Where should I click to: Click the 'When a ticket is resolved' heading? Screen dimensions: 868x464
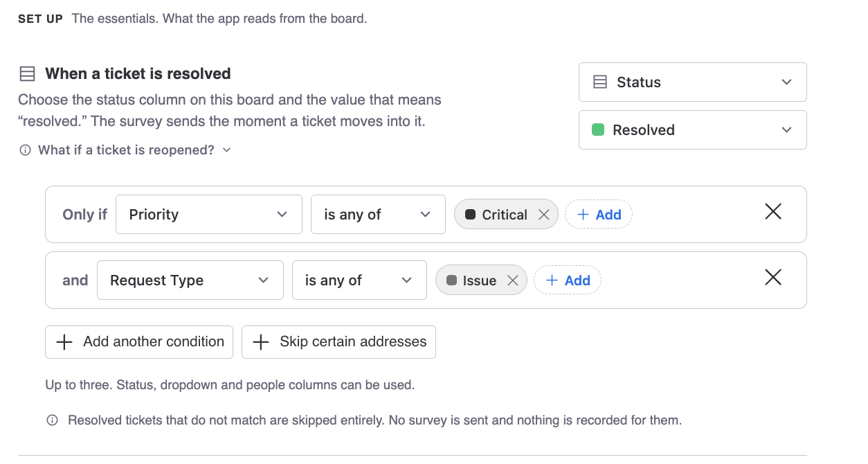click(138, 73)
